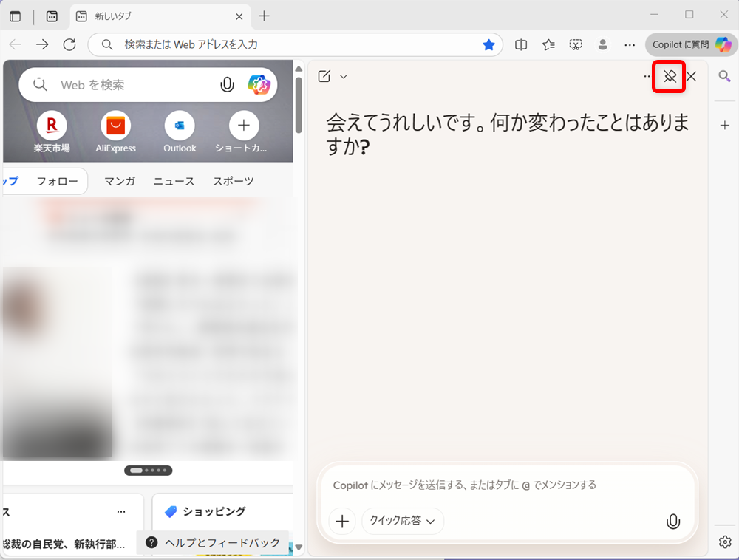Open the browser Settings and more menu
Viewport: 739px width, 560px height.
pos(630,44)
